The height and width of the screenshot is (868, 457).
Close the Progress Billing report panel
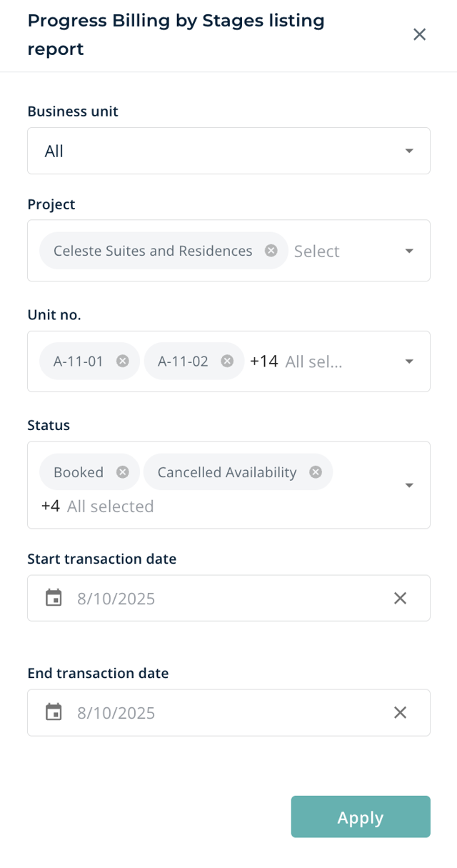(x=419, y=34)
